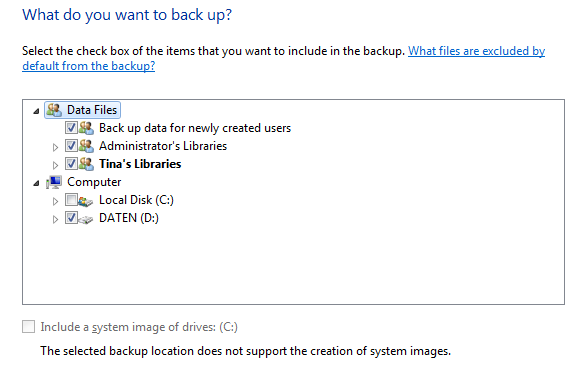This screenshot has width=580, height=367.
Task: Uncheck the DATEN (D:) checkbox
Action: click(71, 218)
